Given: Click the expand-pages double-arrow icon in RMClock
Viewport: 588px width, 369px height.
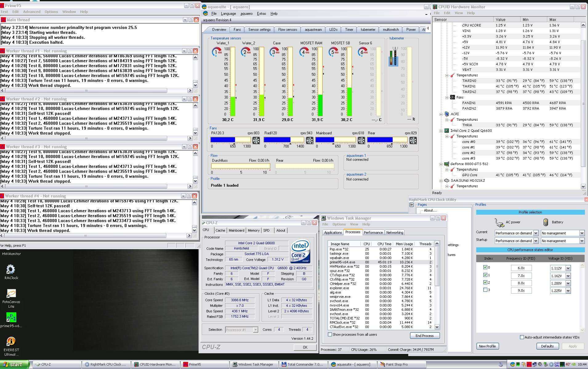Looking at the screenshot, I should (x=412, y=205).
